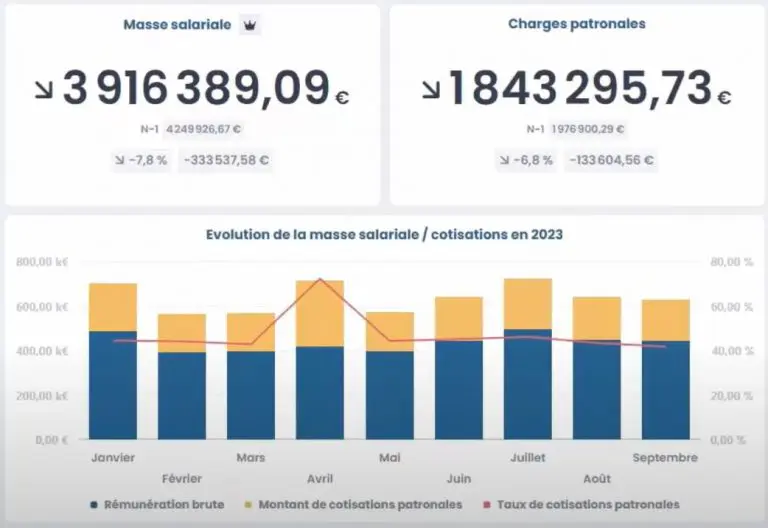Screen dimensions: 768x528
Task: Click the Masse salariale card title
Action: [x=179, y=25]
